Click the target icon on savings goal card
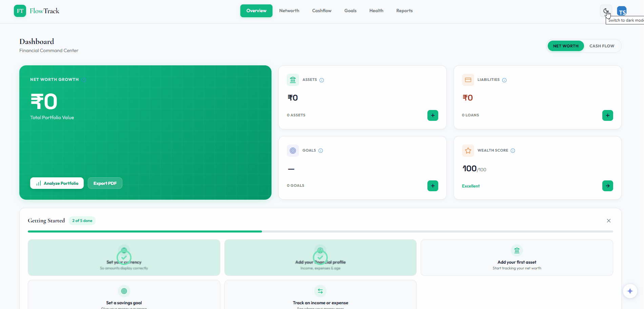Screen dimensions: 644x309 pyautogui.click(x=124, y=291)
